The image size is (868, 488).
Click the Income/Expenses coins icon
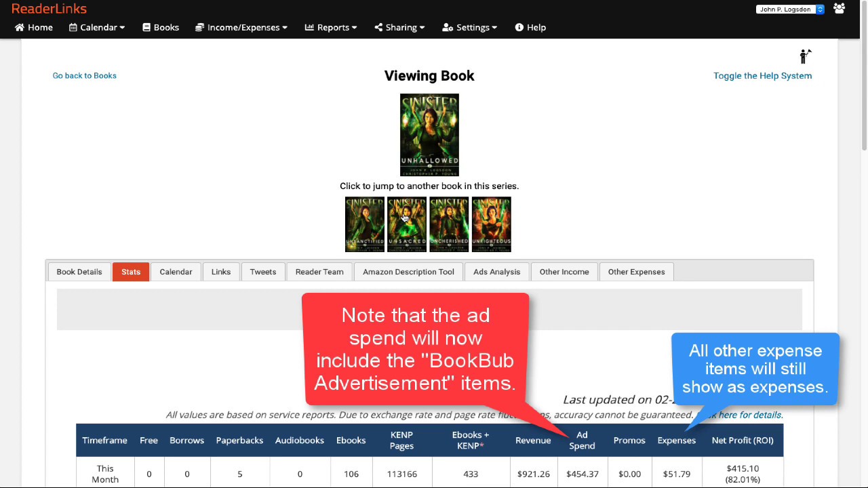pyautogui.click(x=200, y=27)
